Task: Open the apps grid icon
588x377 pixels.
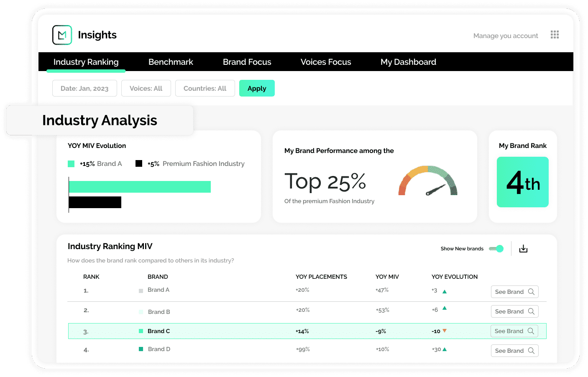Action: pyautogui.click(x=555, y=35)
